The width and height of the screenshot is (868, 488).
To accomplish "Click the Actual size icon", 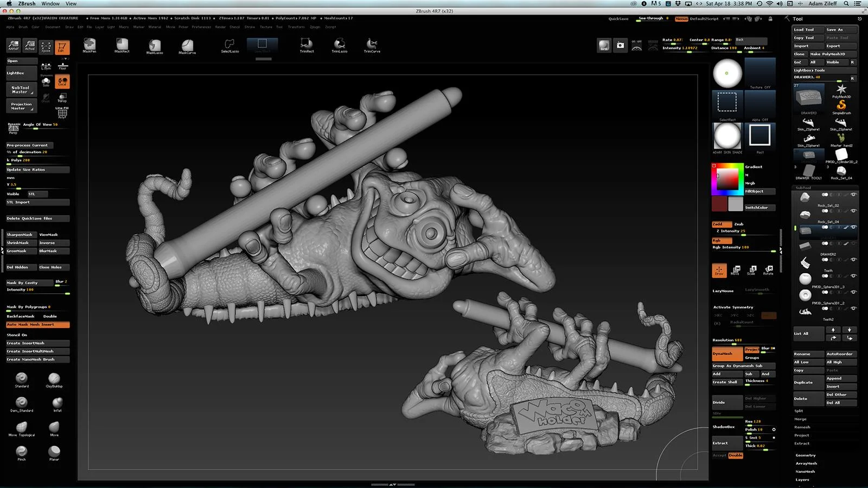I will coord(30,46).
